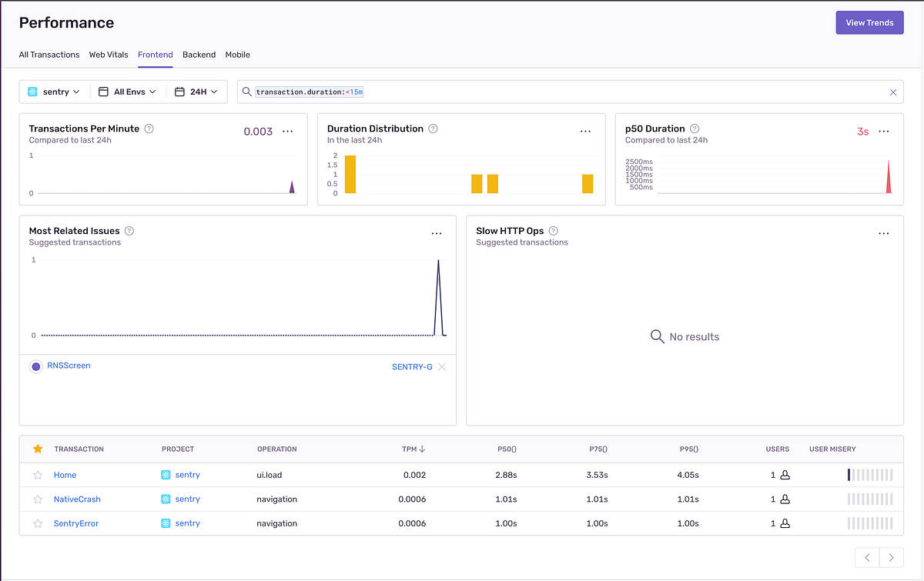Click the ui.load operation cell
The image size is (924, 581).
270,475
